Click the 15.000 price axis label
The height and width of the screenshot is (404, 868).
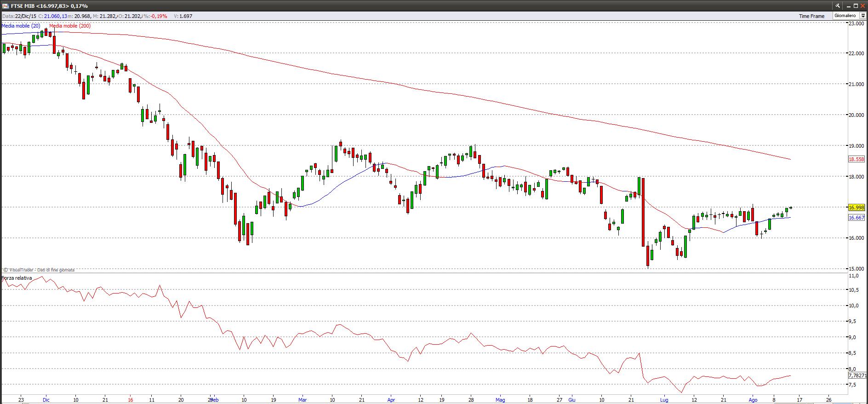tap(857, 269)
